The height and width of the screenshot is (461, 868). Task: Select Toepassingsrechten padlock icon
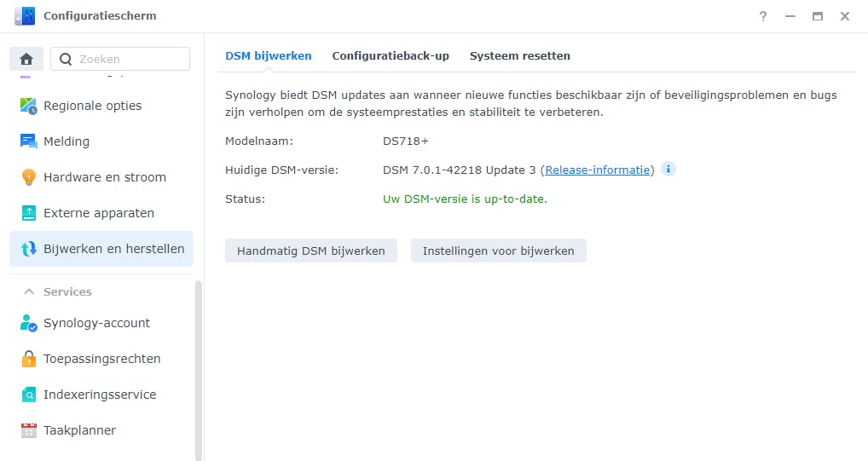(29, 359)
